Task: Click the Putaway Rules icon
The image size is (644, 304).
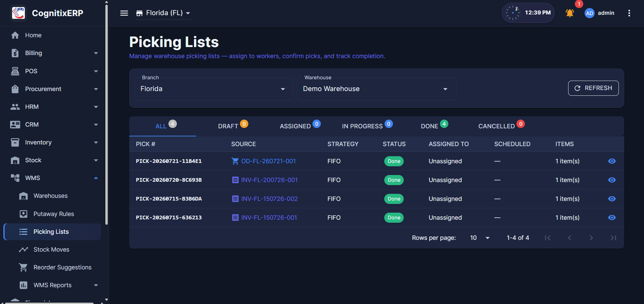Action: 23,214
